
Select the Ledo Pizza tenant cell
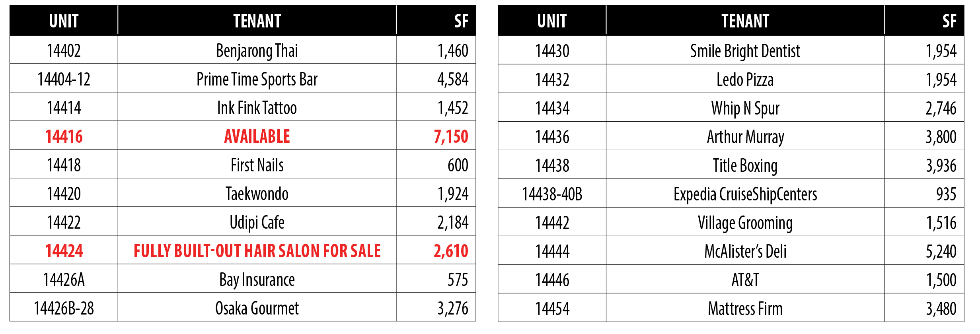pyautogui.click(x=745, y=80)
